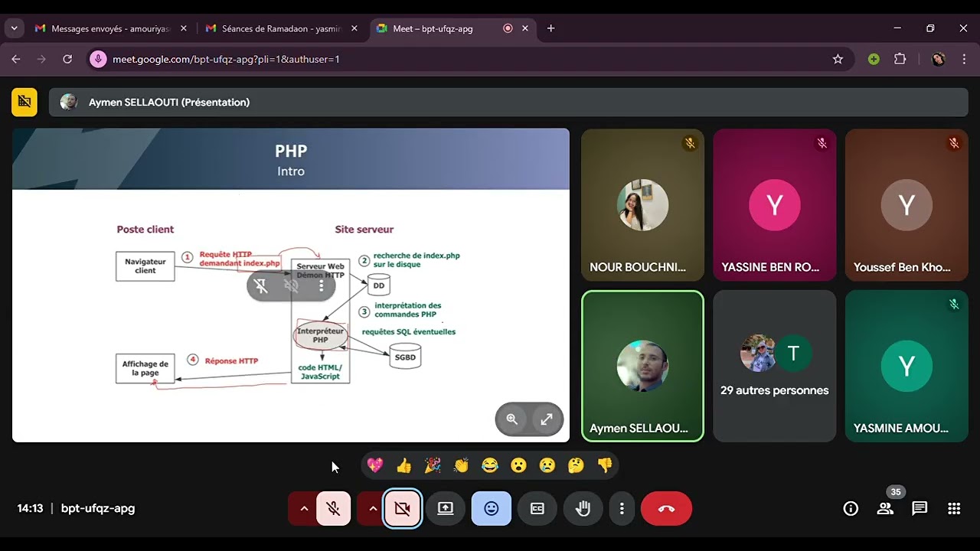Send the party popper reaction
The width and height of the screenshot is (980, 551).
click(x=433, y=465)
